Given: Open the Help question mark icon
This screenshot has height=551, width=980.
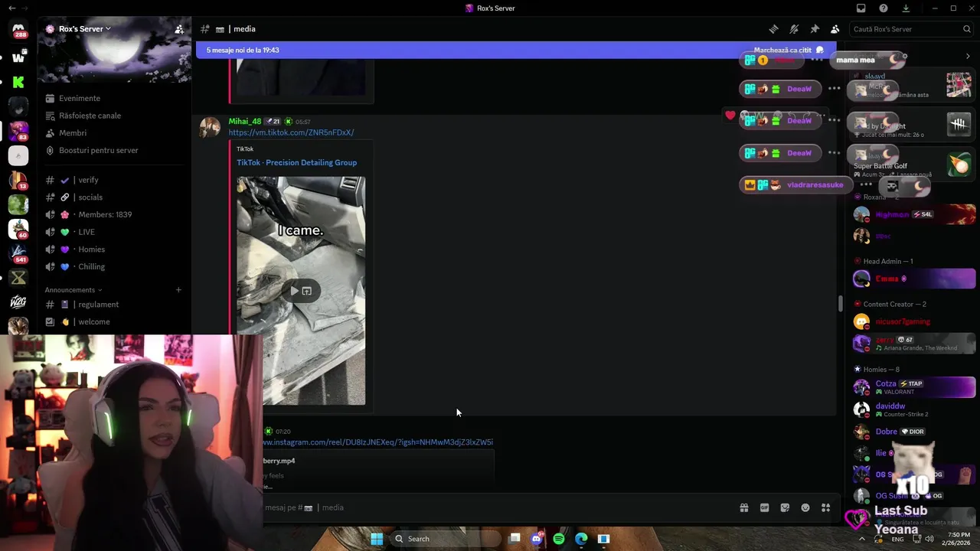Looking at the screenshot, I should 884,8.
